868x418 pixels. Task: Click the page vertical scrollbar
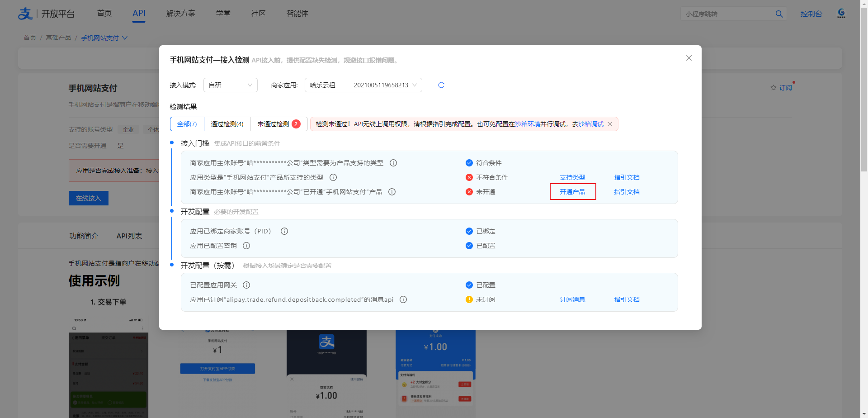(x=864, y=90)
